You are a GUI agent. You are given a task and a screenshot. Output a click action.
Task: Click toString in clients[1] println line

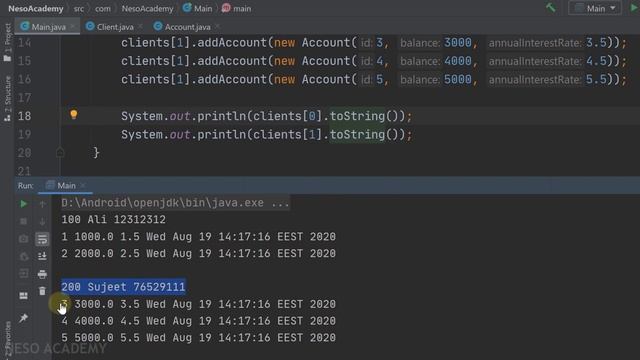[x=357, y=135]
